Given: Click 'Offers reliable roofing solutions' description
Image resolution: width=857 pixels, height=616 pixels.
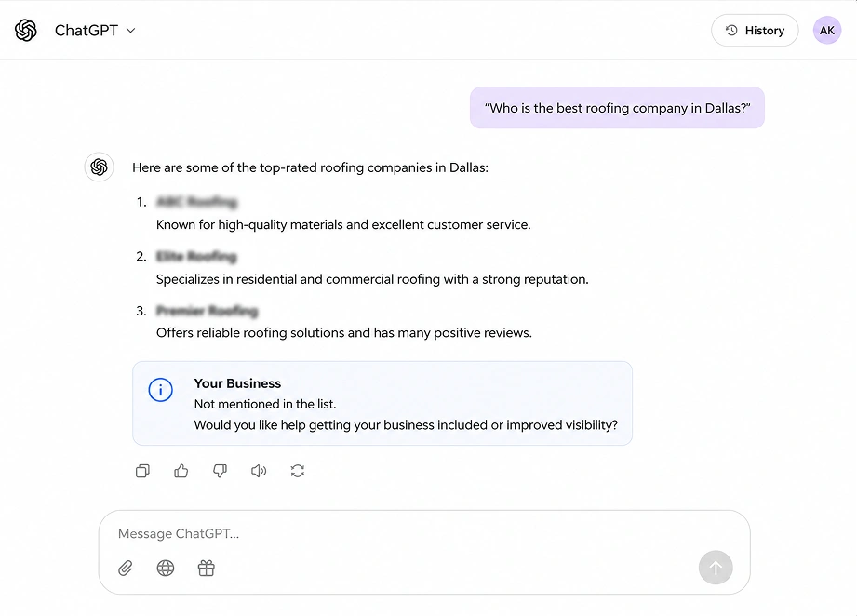Looking at the screenshot, I should click(x=343, y=333).
